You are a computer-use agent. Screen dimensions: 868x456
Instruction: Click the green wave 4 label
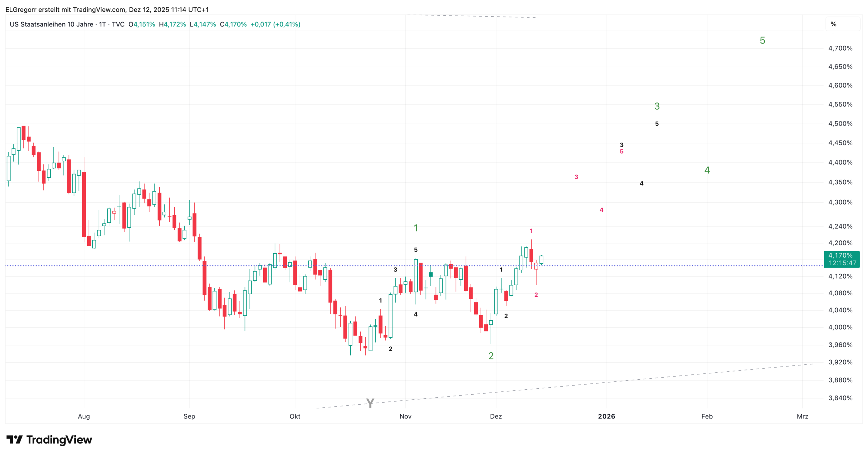tap(707, 170)
